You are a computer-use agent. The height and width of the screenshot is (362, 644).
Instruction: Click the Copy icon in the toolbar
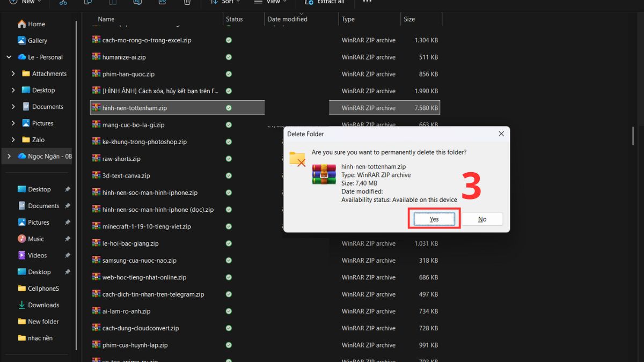87,3
